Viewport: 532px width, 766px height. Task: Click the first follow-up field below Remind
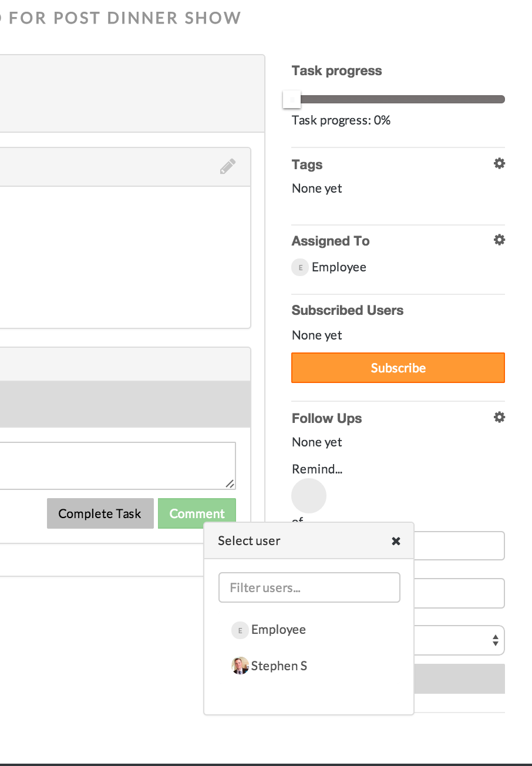click(459, 546)
